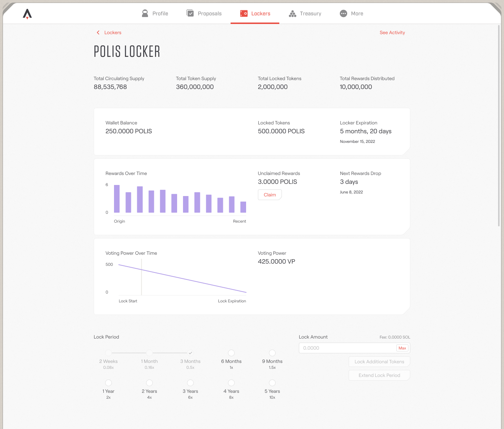Image resolution: width=504 pixels, height=429 pixels.
Task: Click the back chevron beside Lockers
Action: (98, 32)
